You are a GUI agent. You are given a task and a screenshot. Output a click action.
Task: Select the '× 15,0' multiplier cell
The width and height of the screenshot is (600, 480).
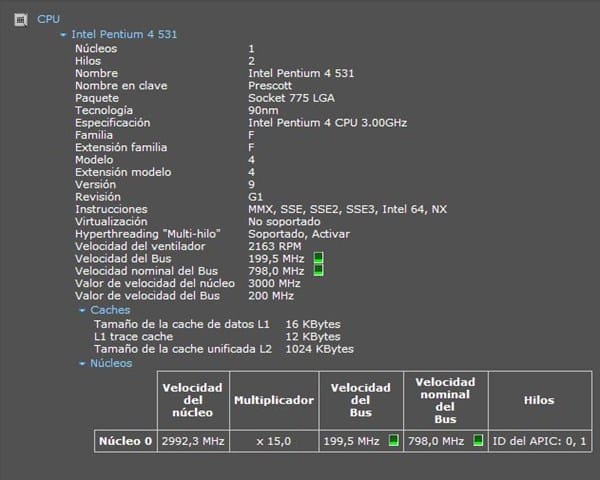274,441
